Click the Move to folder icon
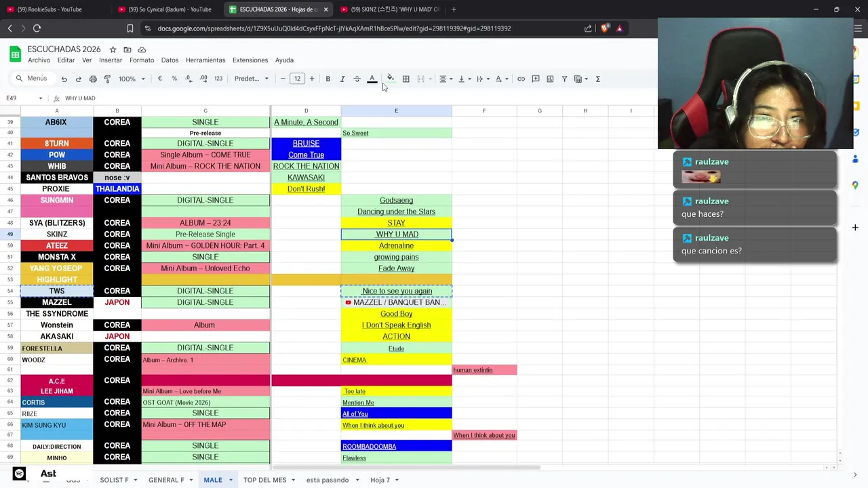 click(127, 49)
